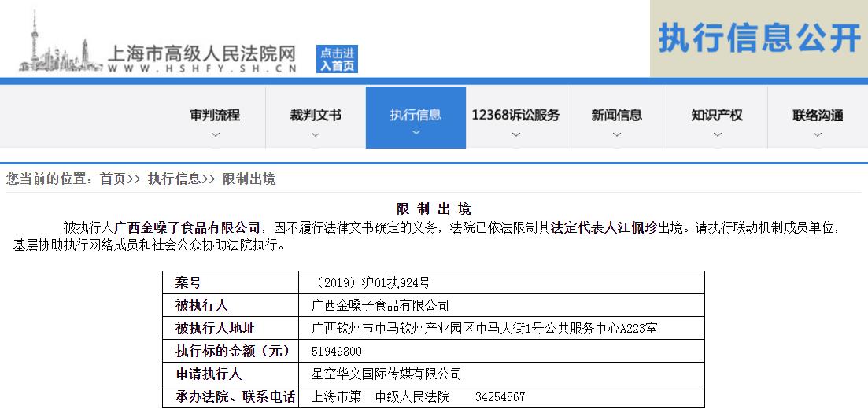Open the 新闻信息 menu
868x420 pixels.
tap(616, 115)
